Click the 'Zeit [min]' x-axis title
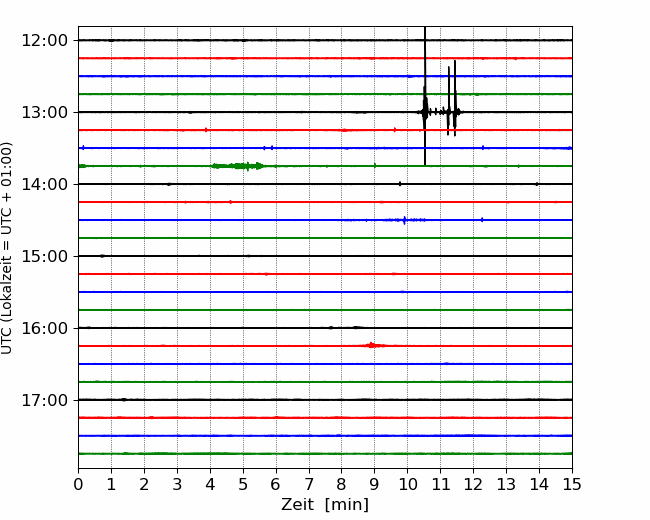The width and height of the screenshot is (650, 520). point(325,505)
